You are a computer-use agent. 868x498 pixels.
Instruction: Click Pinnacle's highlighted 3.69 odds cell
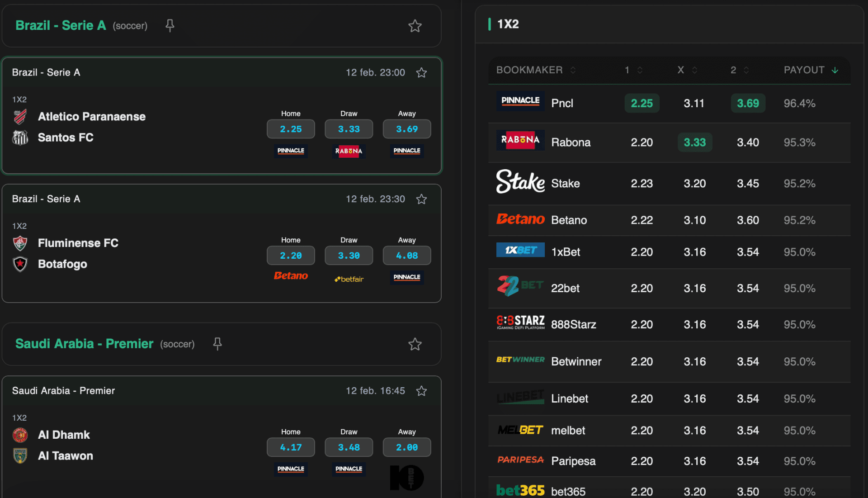tap(748, 103)
